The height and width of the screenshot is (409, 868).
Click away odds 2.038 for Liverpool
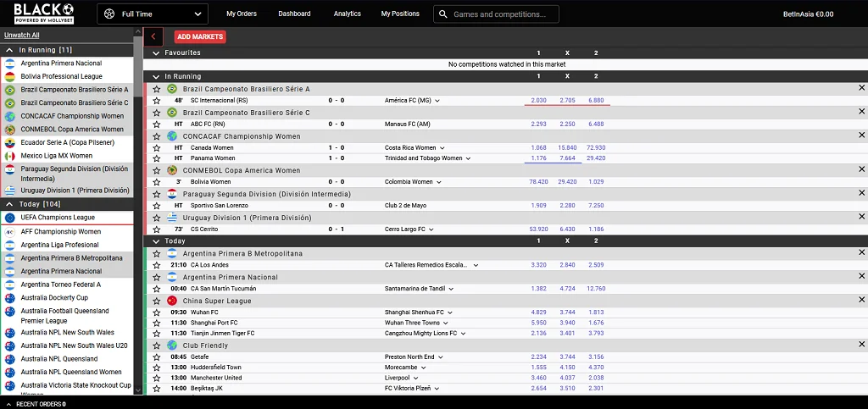pyautogui.click(x=596, y=378)
